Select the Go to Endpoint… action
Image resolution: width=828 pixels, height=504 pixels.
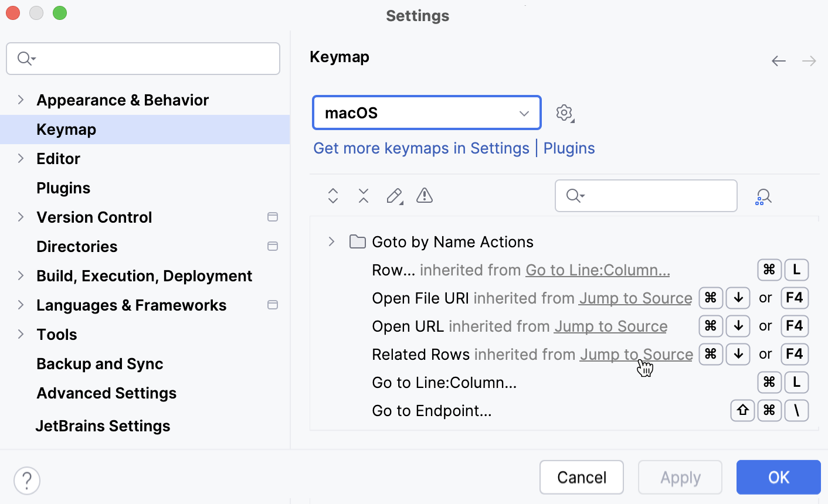(x=432, y=411)
